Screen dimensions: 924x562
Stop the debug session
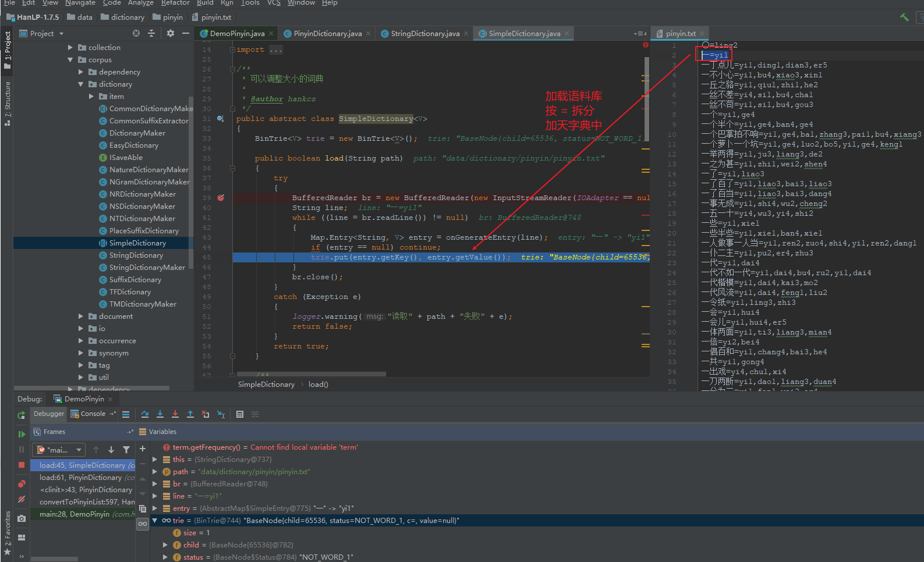tap(22, 465)
